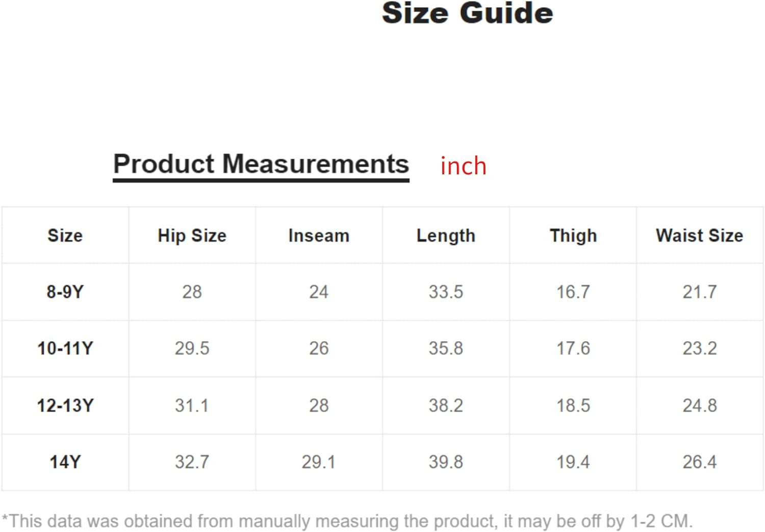Viewport: 765px width, 532px height.
Task: Click the Length column header
Action: (x=446, y=236)
